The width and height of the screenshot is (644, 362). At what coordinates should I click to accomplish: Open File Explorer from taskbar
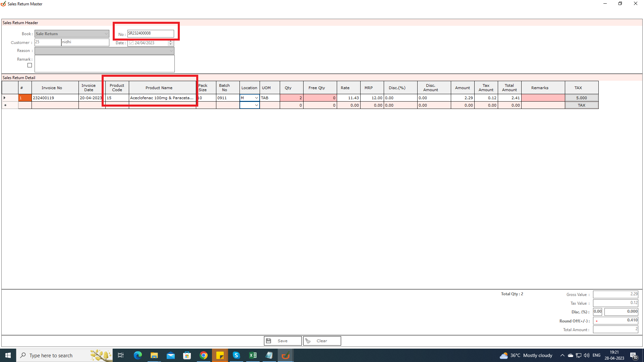[154, 355]
